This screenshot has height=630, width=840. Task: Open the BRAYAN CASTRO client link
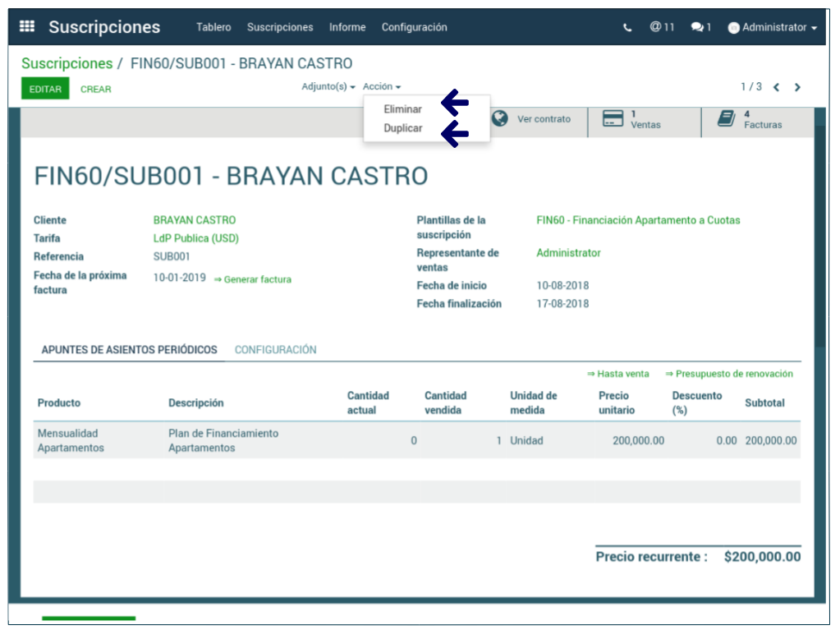194,220
